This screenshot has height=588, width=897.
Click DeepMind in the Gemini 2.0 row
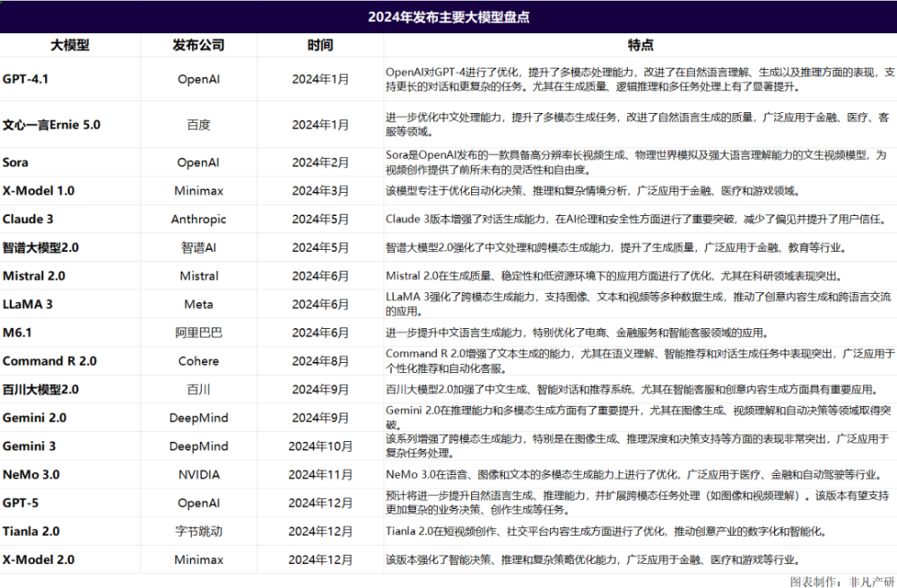point(198,418)
